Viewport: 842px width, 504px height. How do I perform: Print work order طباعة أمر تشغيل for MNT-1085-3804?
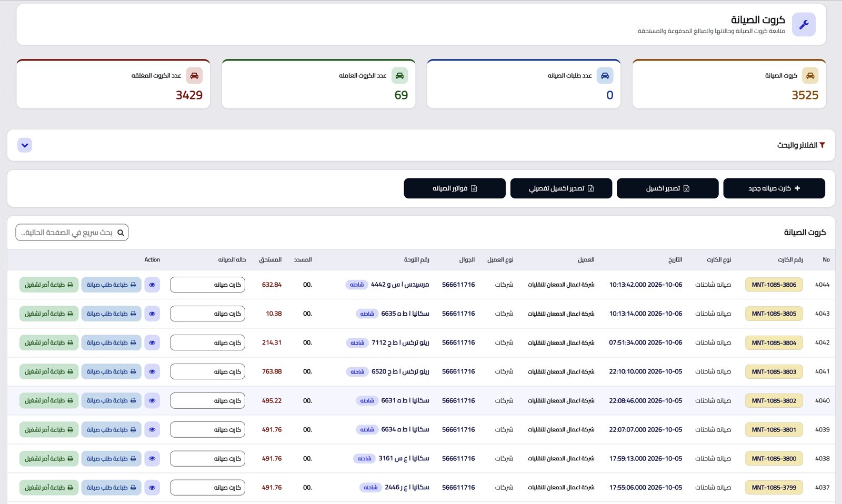49,342
